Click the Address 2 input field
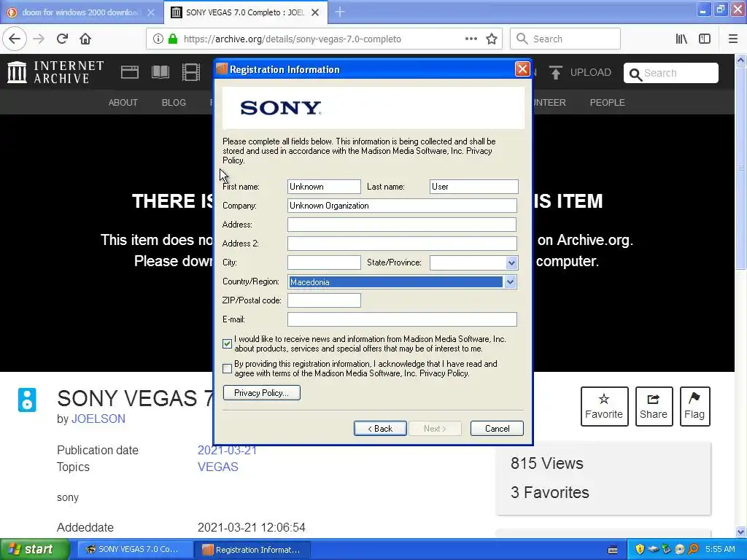747x560 pixels. coord(402,244)
